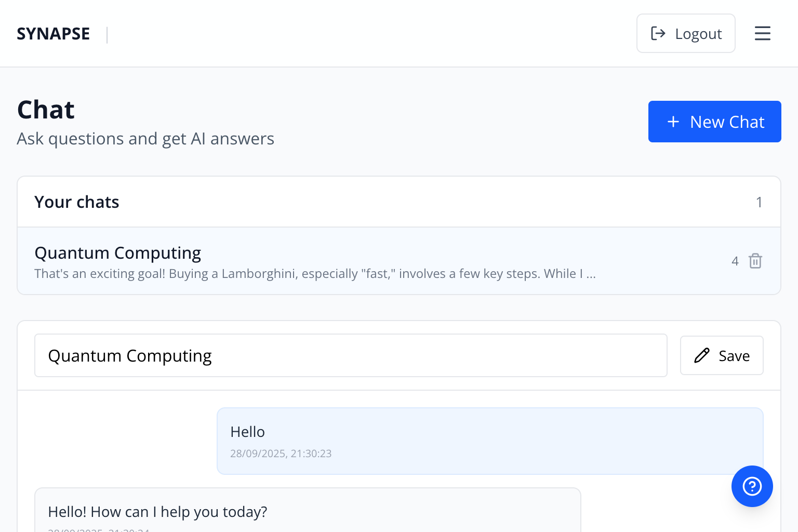Select the Chat page heading
This screenshot has width=798, height=532.
45,109
